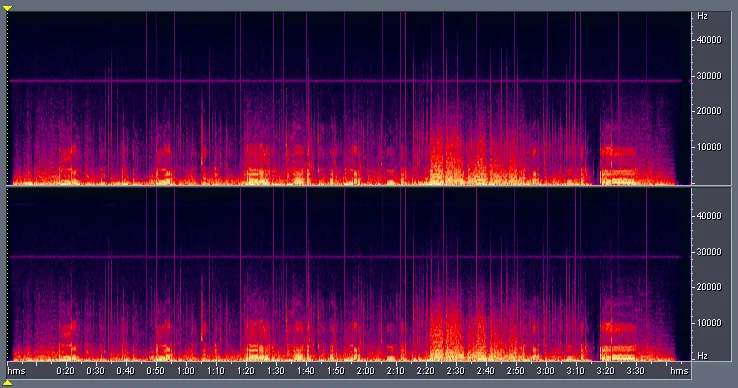
Task: Click the 3:30 mark on the time ruler
Action: pos(636,371)
